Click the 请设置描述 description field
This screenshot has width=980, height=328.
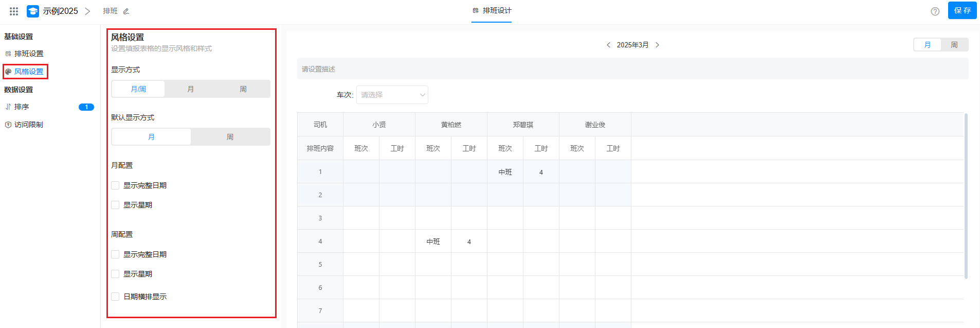click(632, 69)
